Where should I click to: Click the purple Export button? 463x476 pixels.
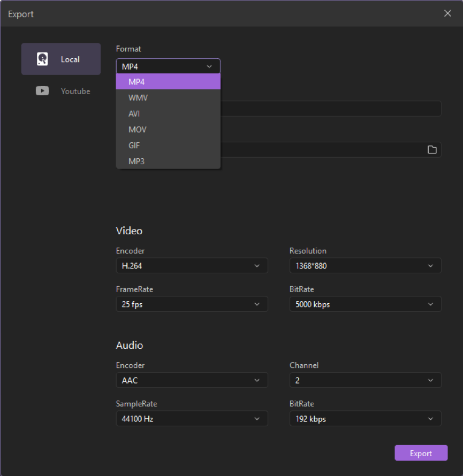click(421, 453)
